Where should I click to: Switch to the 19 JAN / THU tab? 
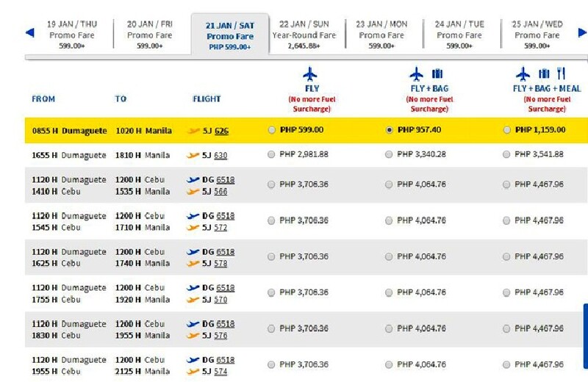[x=72, y=35]
